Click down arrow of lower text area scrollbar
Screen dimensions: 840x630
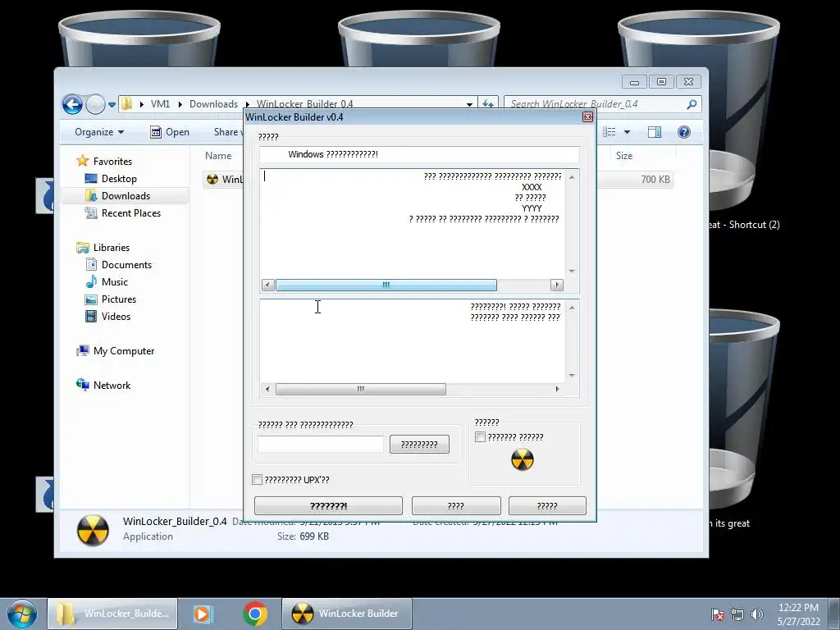572,376
